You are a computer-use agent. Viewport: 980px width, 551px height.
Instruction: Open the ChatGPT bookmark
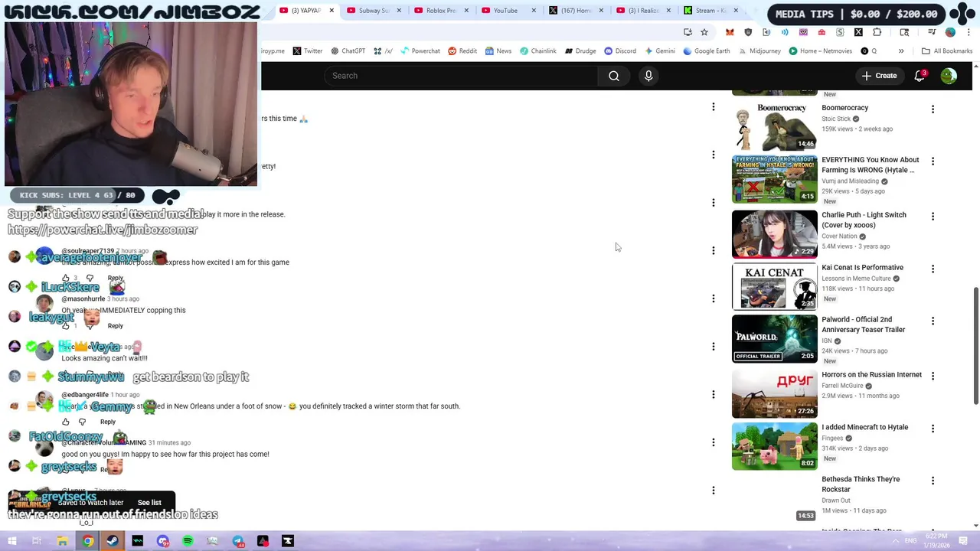pyautogui.click(x=348, y=51)
